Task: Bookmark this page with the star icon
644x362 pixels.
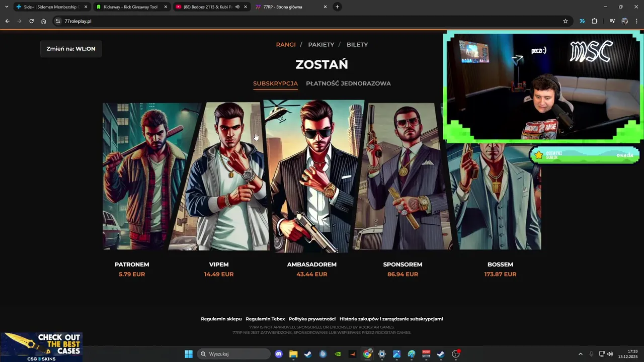Action: [566, 21]
